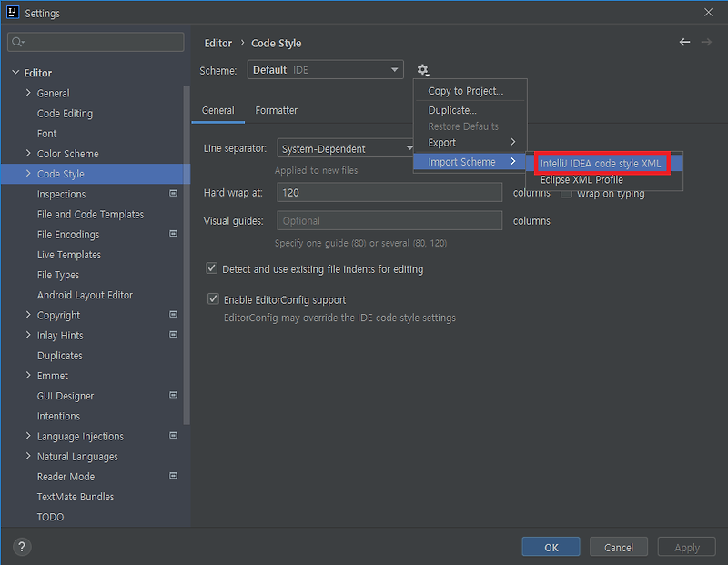Open the Help question mark icon
Viewport: 728px width, 565px height.
[x=21, y=546]
